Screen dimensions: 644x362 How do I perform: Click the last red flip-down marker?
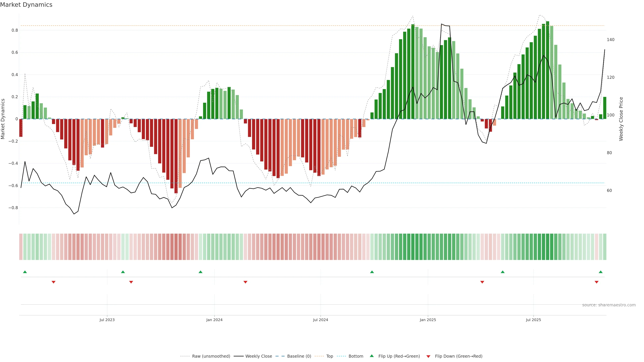[597, 282]
